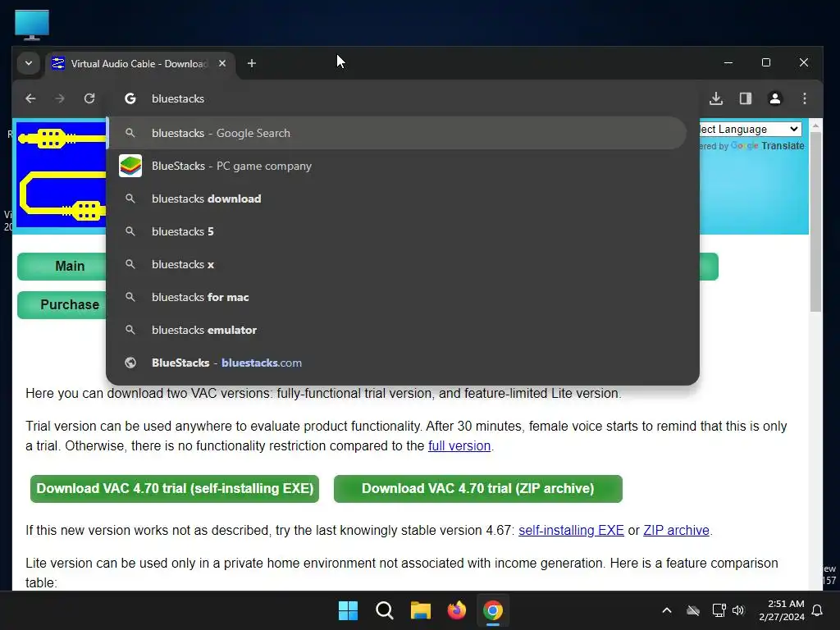
Task: Click the Google G icon in address bar
Action: tap(130, 98)
